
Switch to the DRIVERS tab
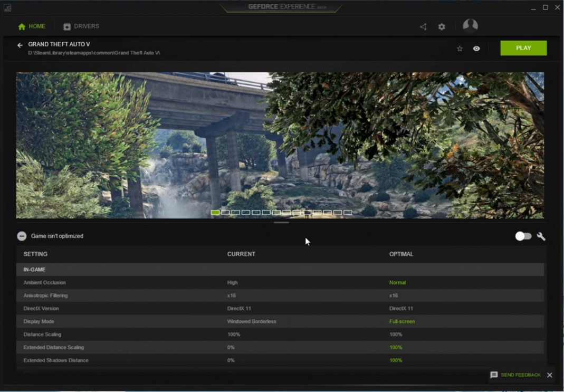tap(81, 26)
